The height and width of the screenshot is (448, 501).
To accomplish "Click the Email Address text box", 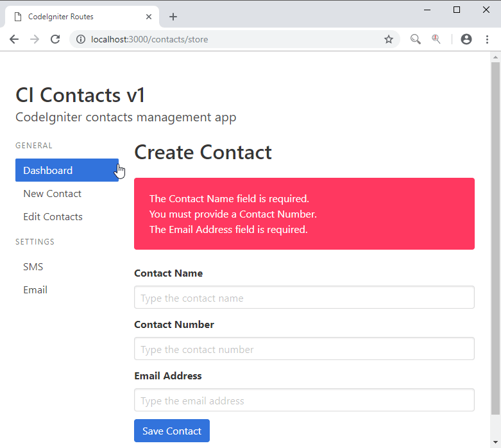I will [x=304, y=401].
